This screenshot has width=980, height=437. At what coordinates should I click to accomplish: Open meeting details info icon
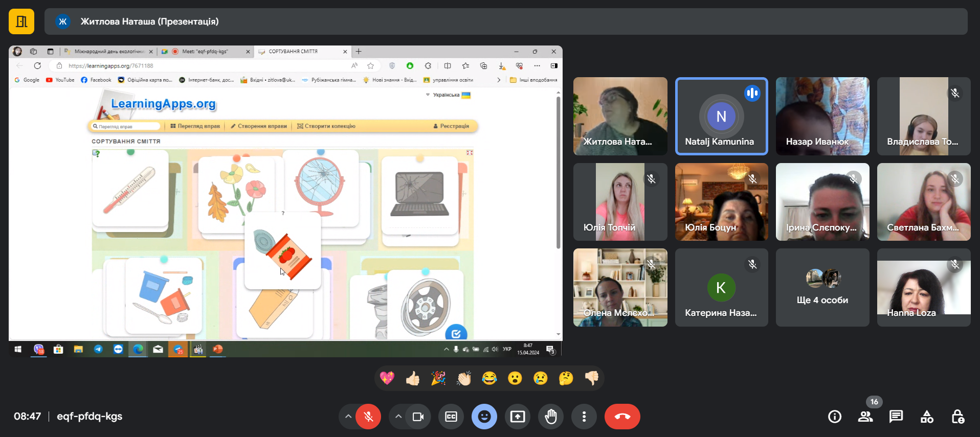(834, 417)
